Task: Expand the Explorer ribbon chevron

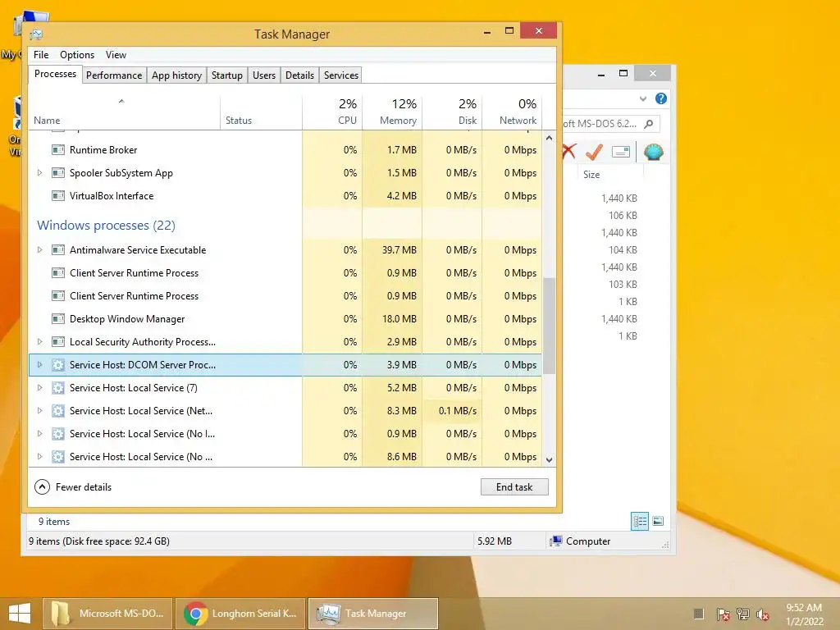Action: tap(643, 98)
